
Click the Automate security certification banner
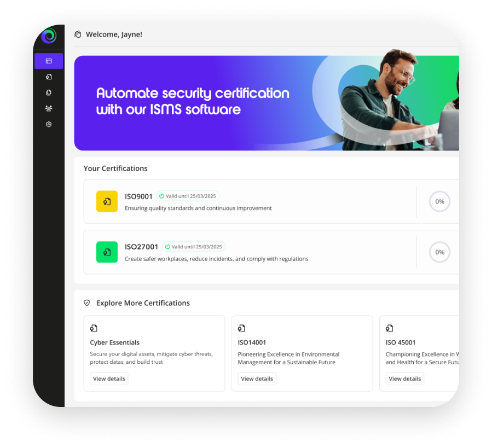tap(267, 103)
